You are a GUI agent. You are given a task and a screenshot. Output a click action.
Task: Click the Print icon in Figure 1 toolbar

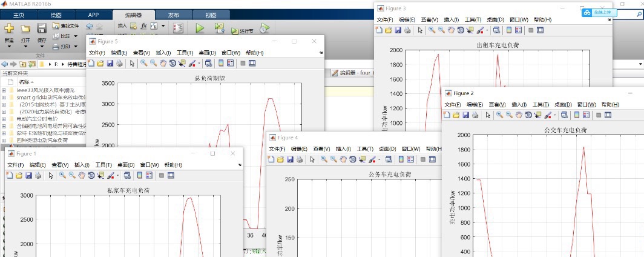38,176
